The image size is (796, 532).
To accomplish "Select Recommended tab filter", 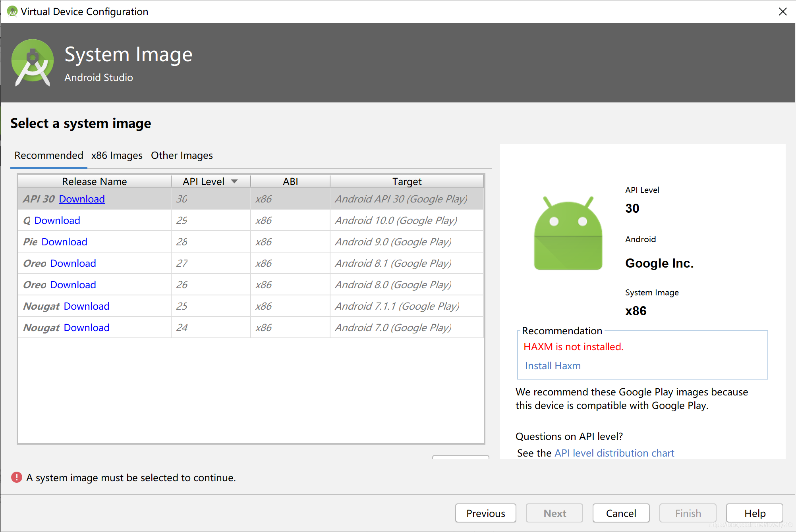I will [x=47, y=156].
